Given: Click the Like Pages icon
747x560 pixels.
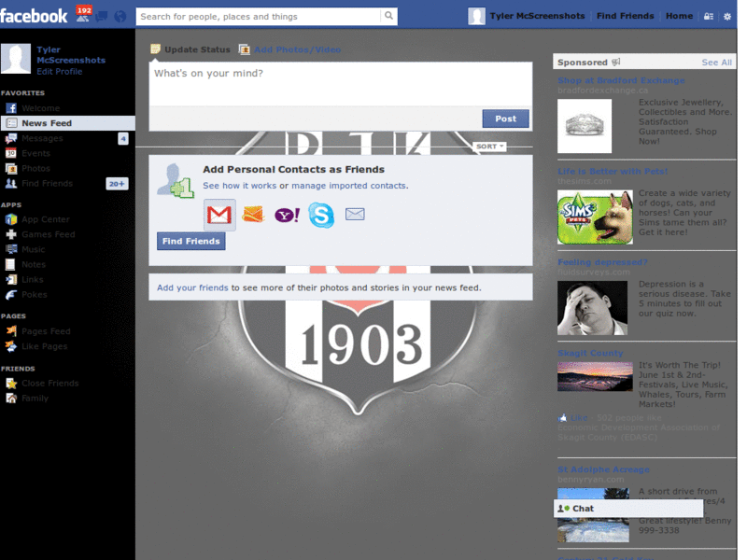Looking at the screenshot, I should 11,346.
